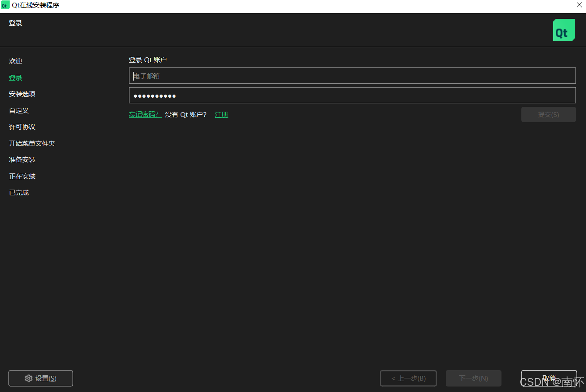The image size is (586, 392).
Task: Select the highlighted 登录 step in the step list
Action: point(15,78)
